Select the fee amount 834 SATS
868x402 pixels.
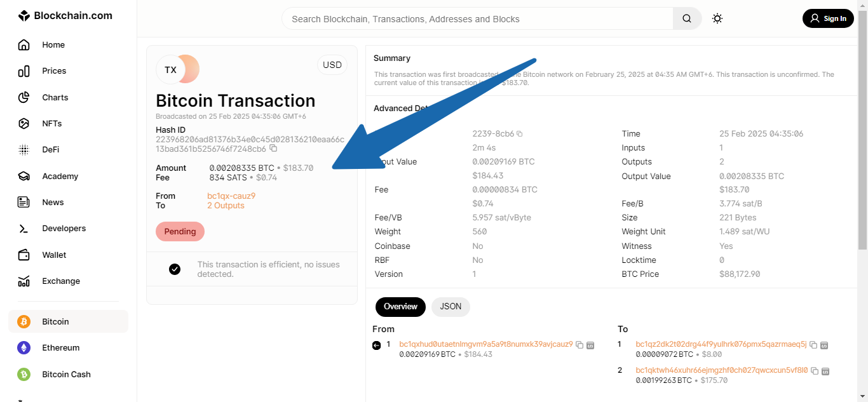point(228,178)
